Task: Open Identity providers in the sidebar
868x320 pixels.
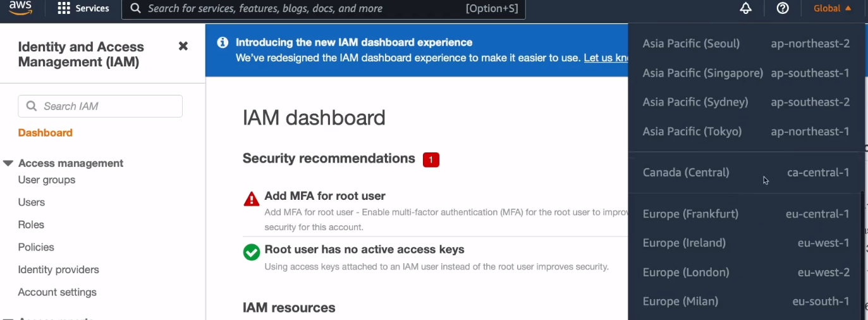Action: point(59,269)
